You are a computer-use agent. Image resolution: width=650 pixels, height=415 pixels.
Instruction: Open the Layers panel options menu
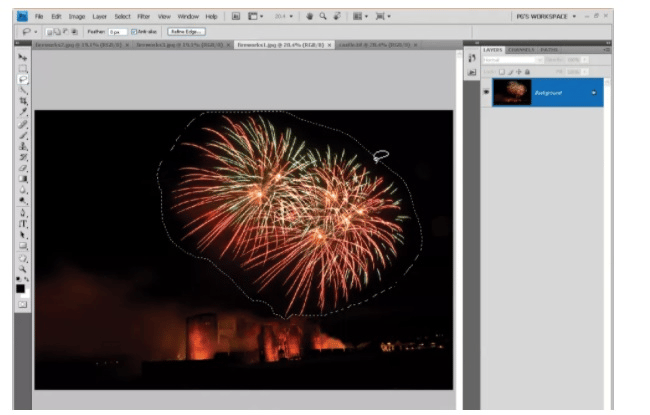[607, 50]
